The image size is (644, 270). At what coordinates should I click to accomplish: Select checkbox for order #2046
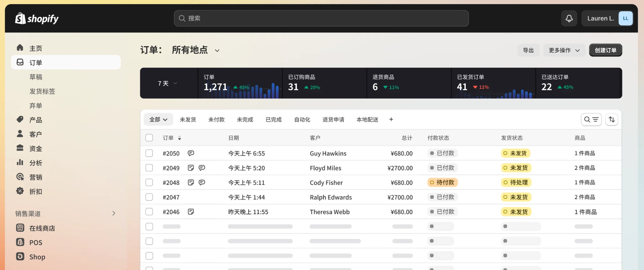149,212
